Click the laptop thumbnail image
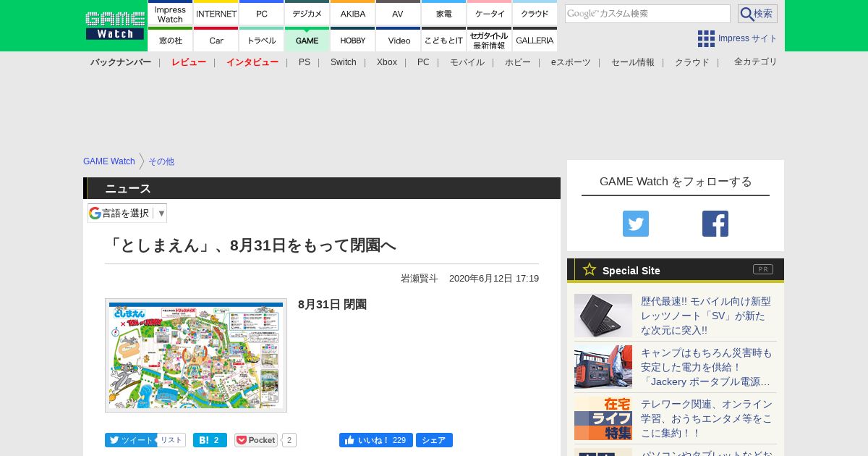The height and width of the screenshot is (456, 868). [x=603, y=316]
